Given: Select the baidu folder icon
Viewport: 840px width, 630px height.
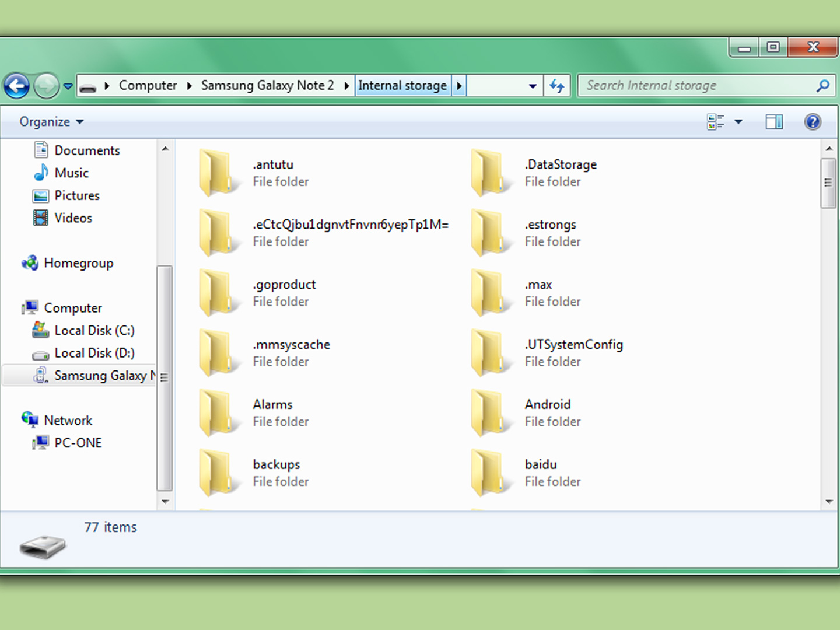Looking at the screenshot, I should click(x=491, y=473).
